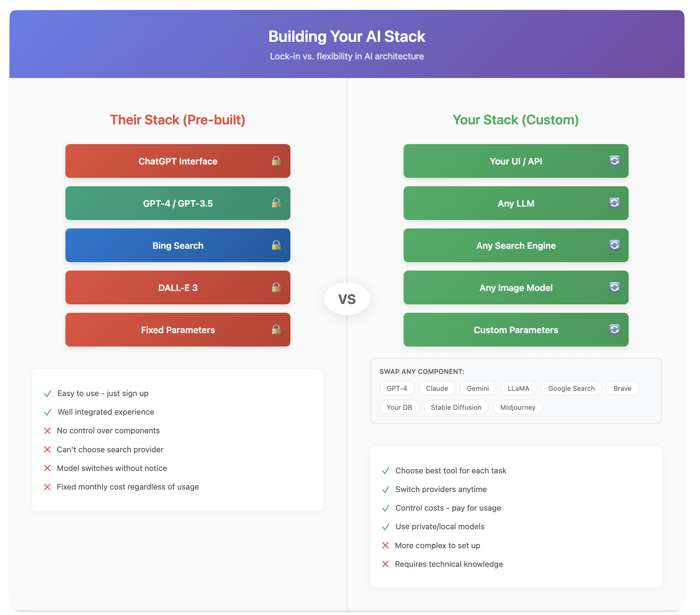Click the text Choose best tool for each task
The width and height of the screenshot is (700, 615).
click(451, 471)
